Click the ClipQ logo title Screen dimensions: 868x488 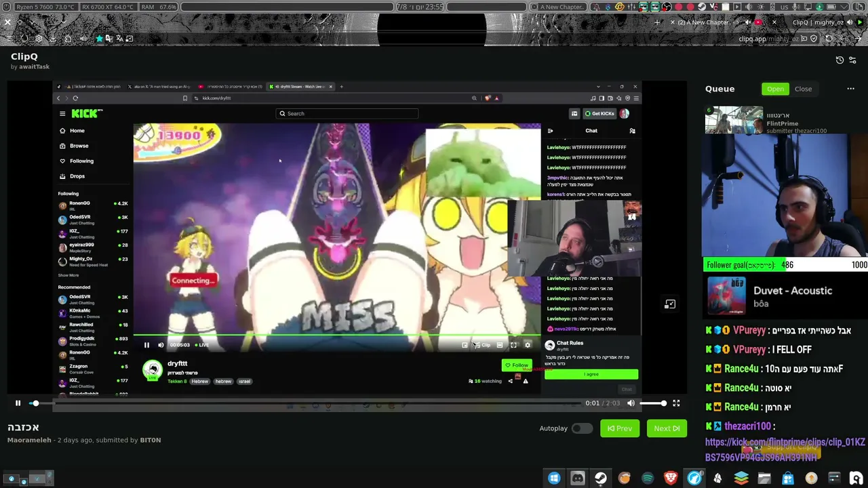(24, 56)
